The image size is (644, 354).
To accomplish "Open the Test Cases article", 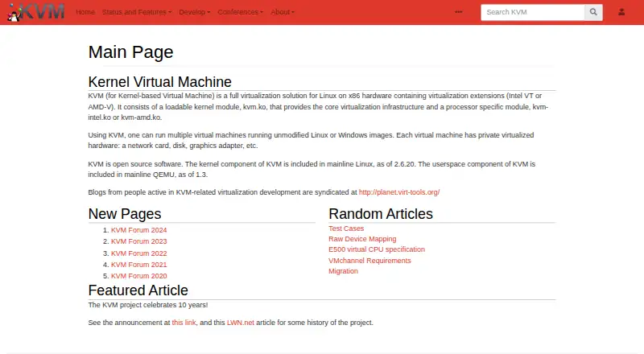I will tap(346, 228).
